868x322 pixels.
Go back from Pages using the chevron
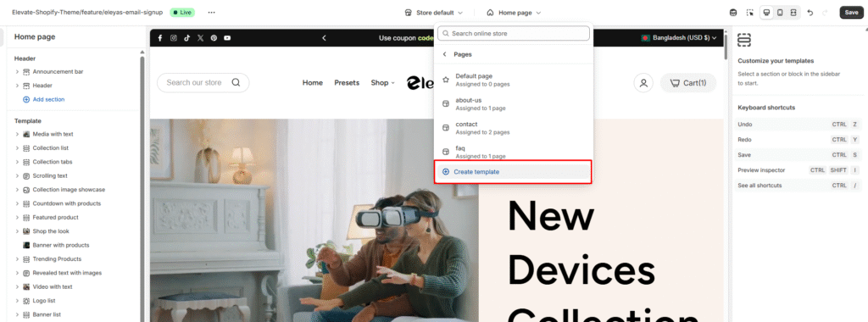(x=444, y=54)
